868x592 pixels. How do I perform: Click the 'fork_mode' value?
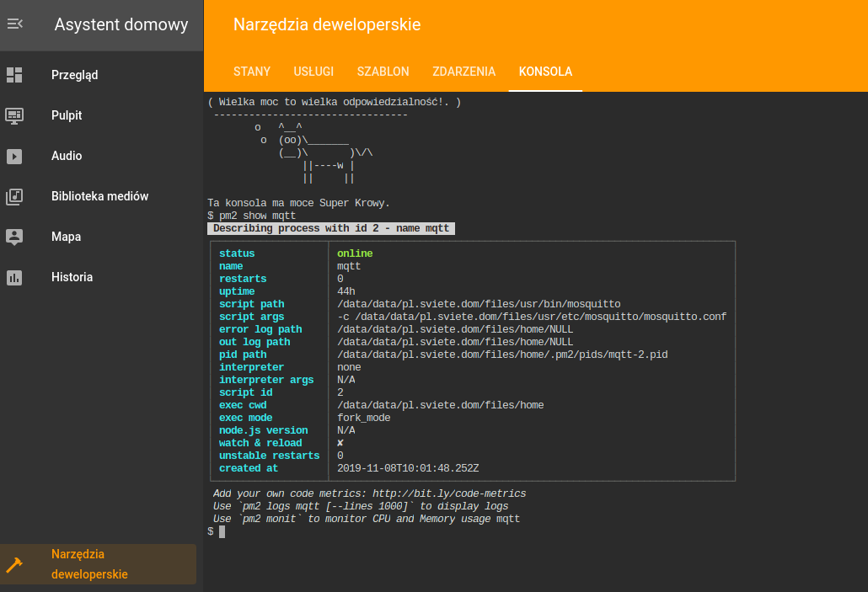pyautogui.click(x=364, y=418)
